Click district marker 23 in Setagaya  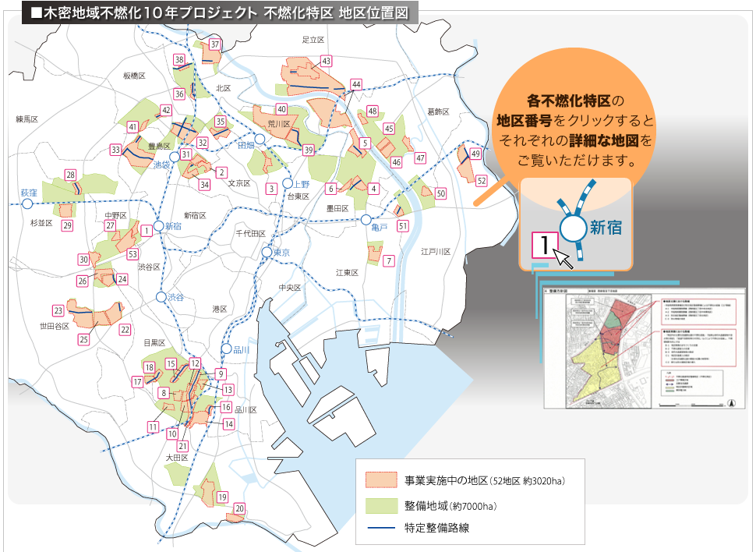(x=58, y=310)
